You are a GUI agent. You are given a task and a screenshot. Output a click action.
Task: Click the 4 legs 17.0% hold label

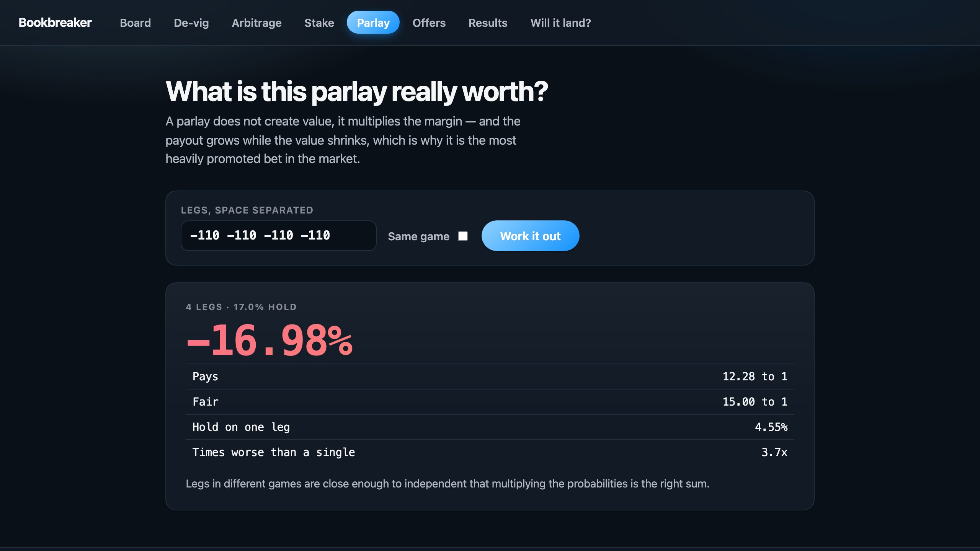tap(241, 307)
